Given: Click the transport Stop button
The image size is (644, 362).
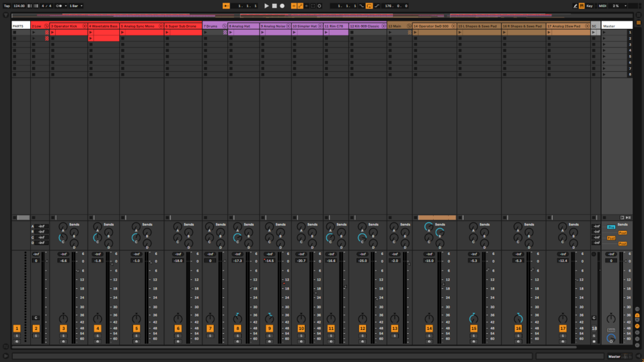Looking at the screenshot, I should [274, 6].
